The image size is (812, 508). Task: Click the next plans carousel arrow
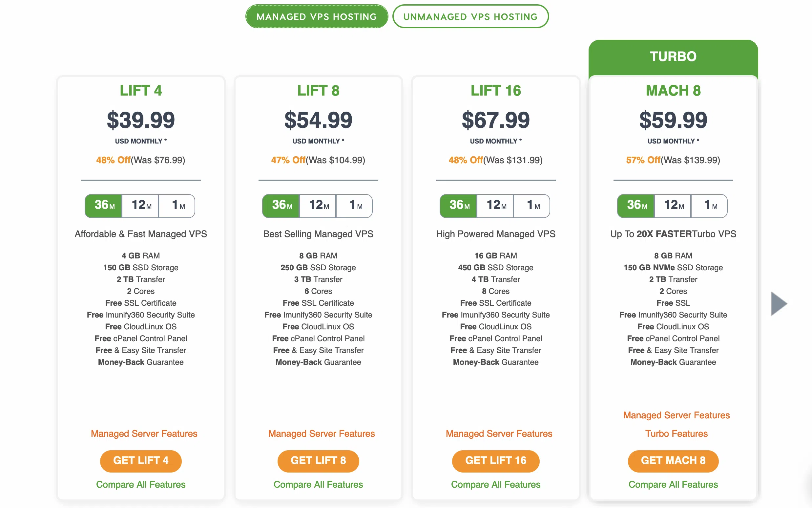coord(779,303)
